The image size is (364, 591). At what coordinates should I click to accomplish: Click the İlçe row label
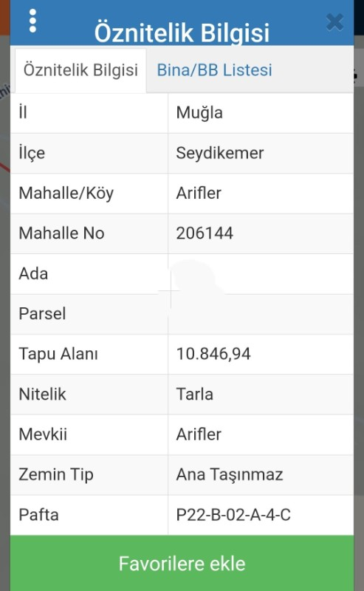(x=32, y=153)
